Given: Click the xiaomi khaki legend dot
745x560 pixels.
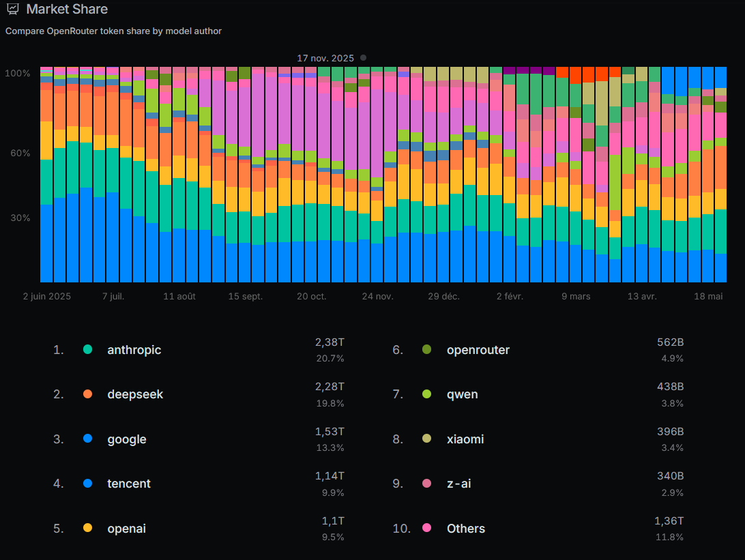Looking at the screenshot, I should pyautogui.click(x=426, y=439).
